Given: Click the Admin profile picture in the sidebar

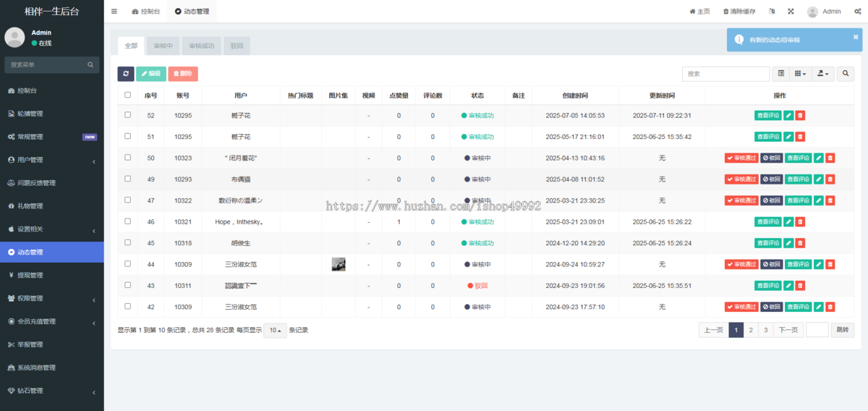Looking at the screenshot, I should 14,38.
